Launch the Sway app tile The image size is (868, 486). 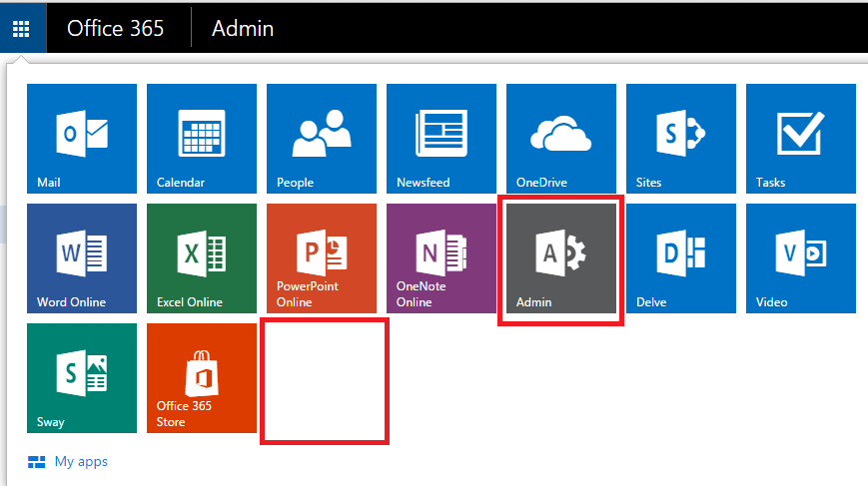click(82, 378)
